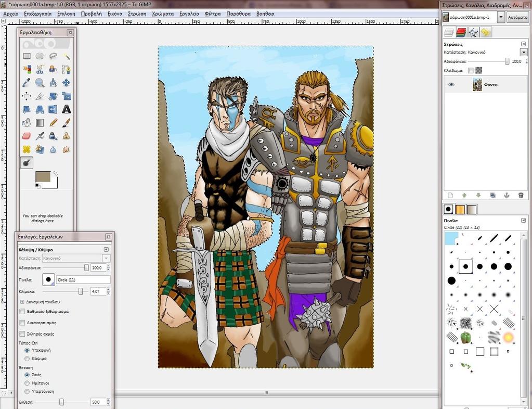Lower the layer with down arrow
The image size is (532, 409).
click(x=478, y=195)
